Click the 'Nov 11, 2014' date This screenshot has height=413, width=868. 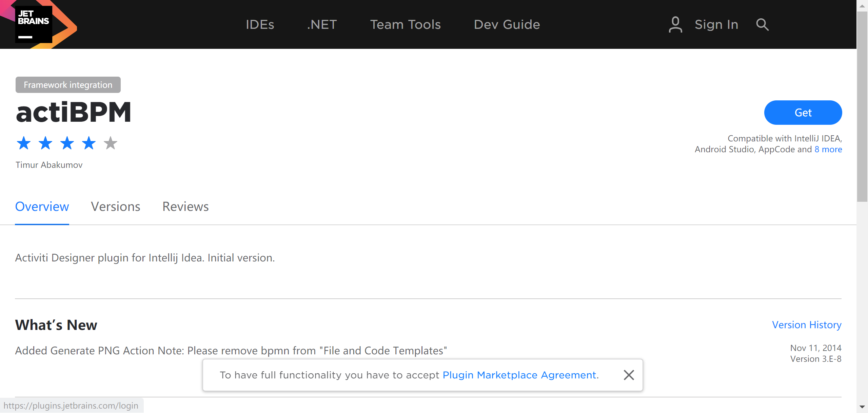816,348
